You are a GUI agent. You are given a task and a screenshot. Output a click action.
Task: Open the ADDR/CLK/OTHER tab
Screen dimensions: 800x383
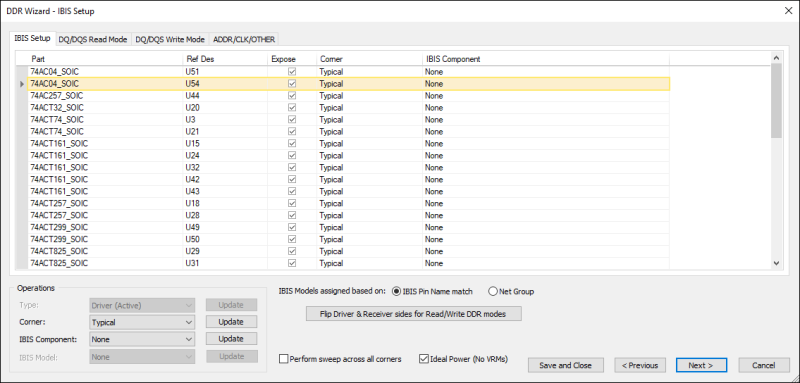244,39
